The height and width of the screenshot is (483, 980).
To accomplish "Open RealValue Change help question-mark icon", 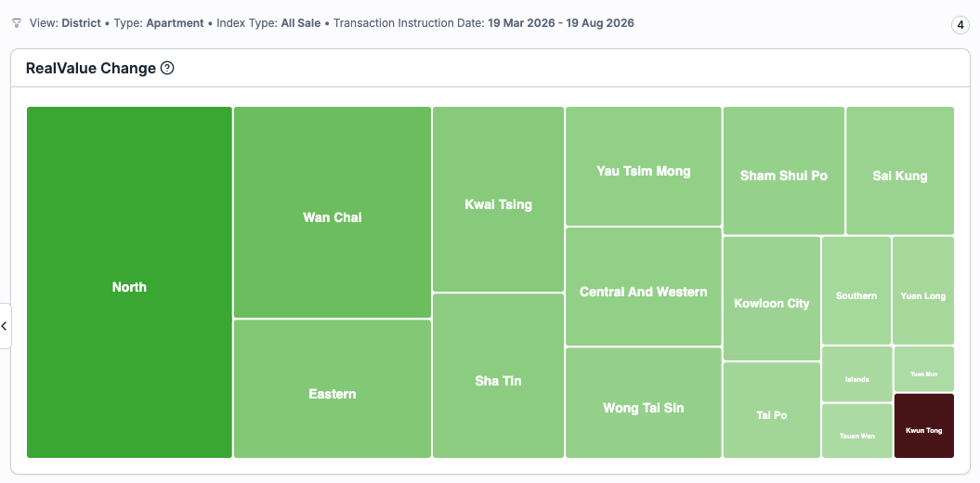I will [x=167, y=68].
